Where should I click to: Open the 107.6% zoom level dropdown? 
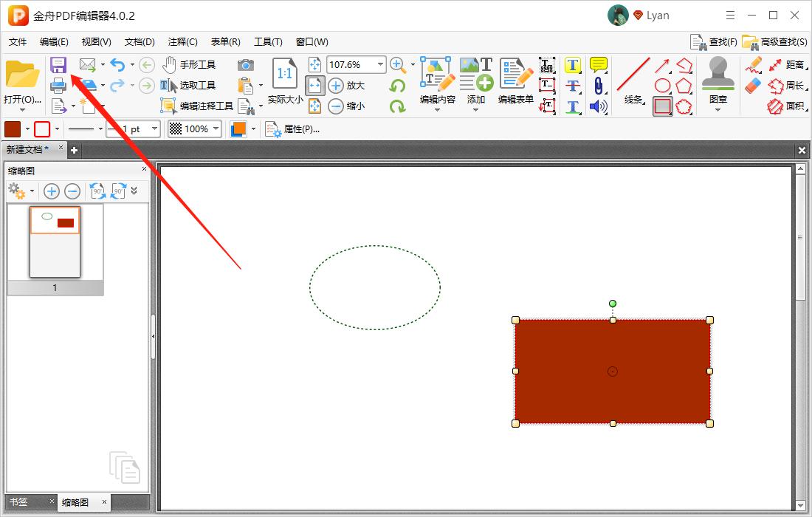point(381,64)
